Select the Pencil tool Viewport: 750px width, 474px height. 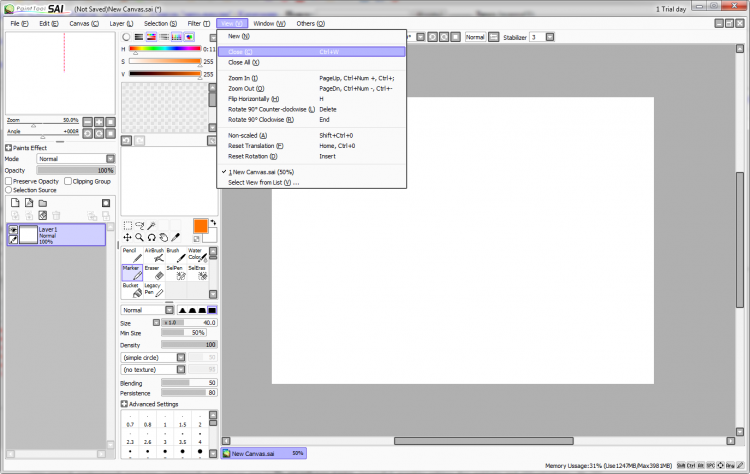pyautogui.click(x=132, y=255)
